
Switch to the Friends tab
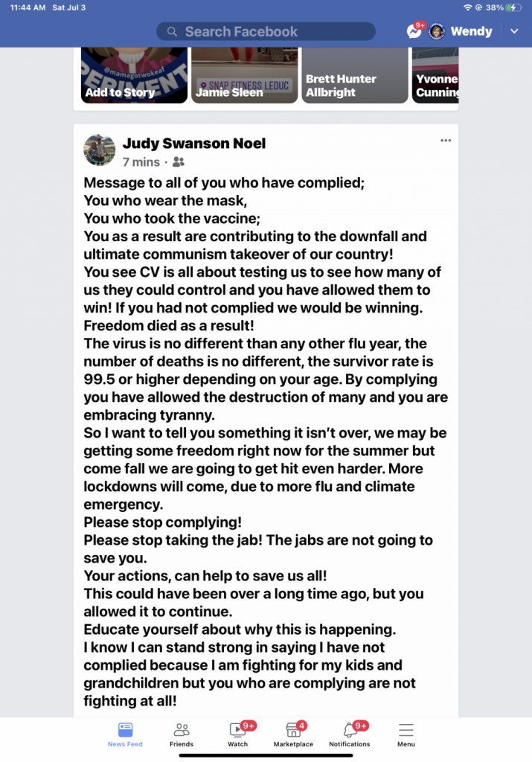[x=182, y=733]
